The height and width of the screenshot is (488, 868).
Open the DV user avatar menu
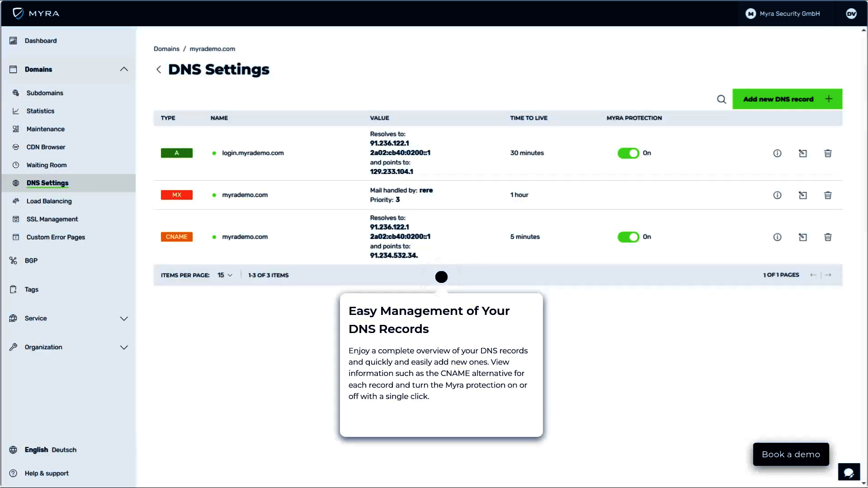[x=851, y=14]
